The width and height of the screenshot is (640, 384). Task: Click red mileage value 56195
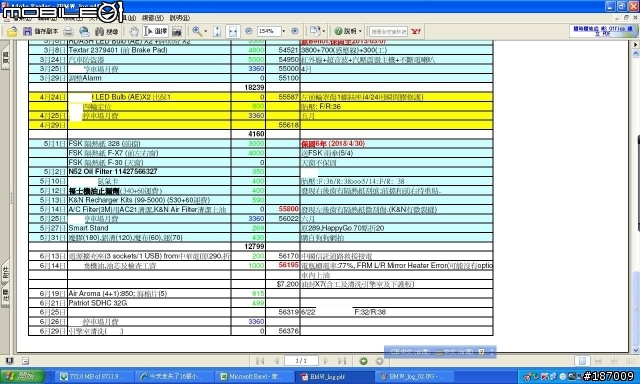point(288,265)
